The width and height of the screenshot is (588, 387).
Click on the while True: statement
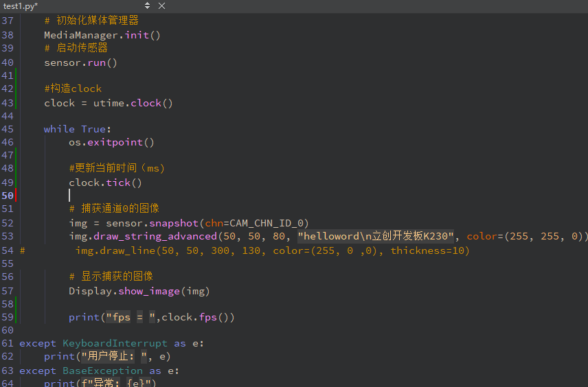coord(77,129)
